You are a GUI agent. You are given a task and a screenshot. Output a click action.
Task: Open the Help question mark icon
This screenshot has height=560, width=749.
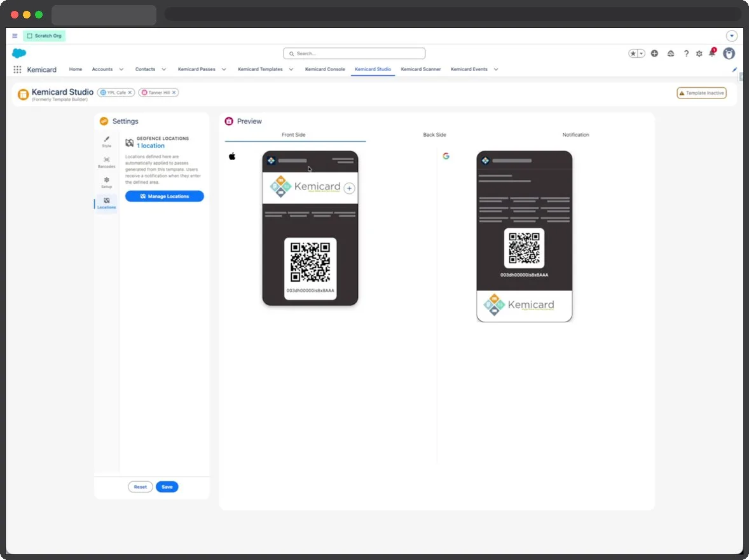(x=686, y=53)
